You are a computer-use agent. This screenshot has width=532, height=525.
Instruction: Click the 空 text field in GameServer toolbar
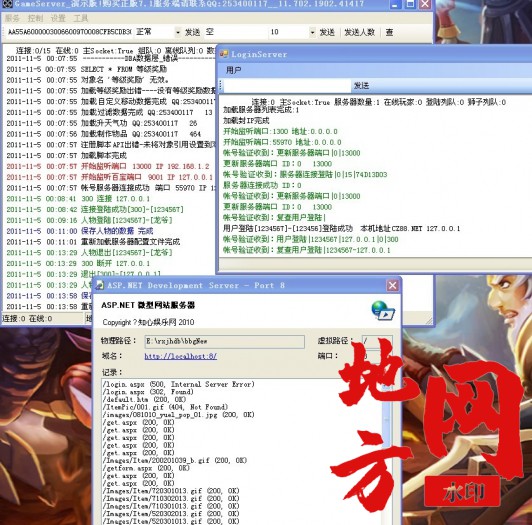click(235, 32)
